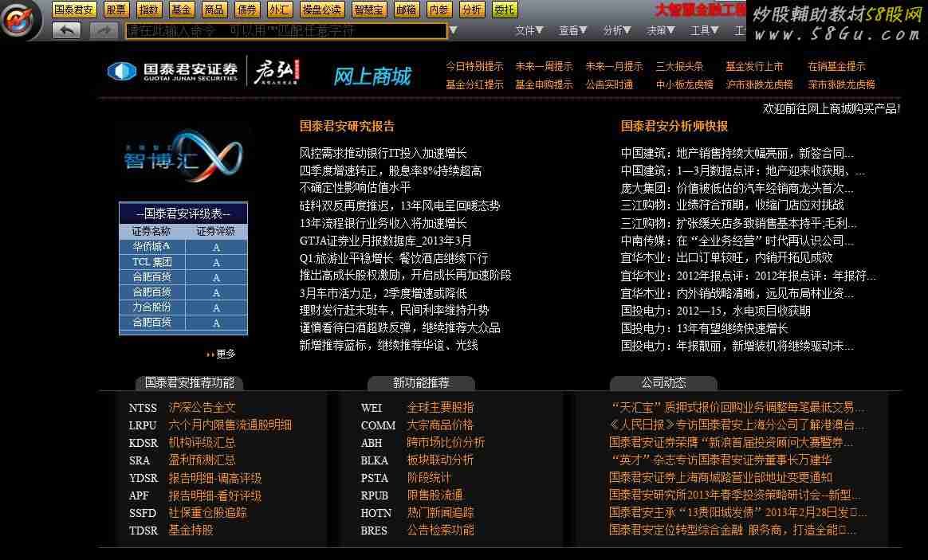Switch to the 指数 tab
Image resolution: width=928 pixels, height=560 pixels.
click(x=148, y=10)
